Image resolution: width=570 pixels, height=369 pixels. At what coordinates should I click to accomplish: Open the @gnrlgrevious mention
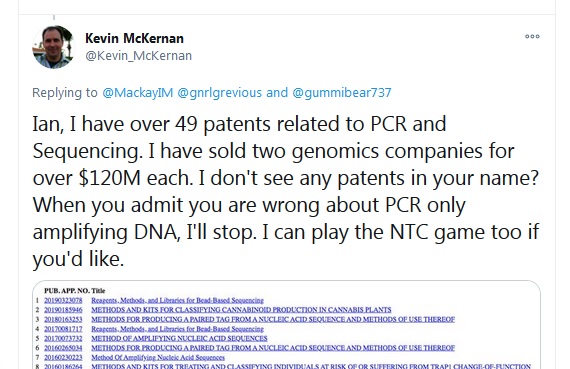point(220,92)
